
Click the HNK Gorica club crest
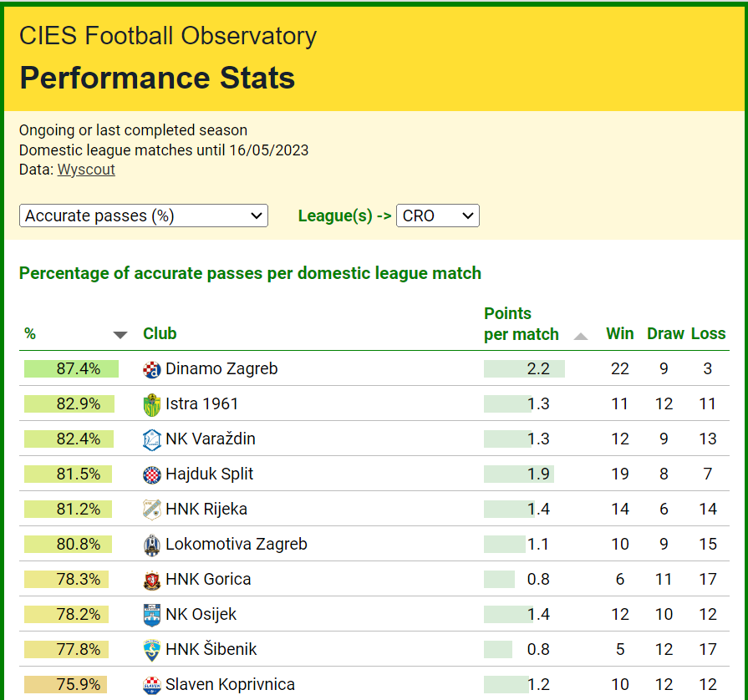pyautogui.click(x=151, y=580)
